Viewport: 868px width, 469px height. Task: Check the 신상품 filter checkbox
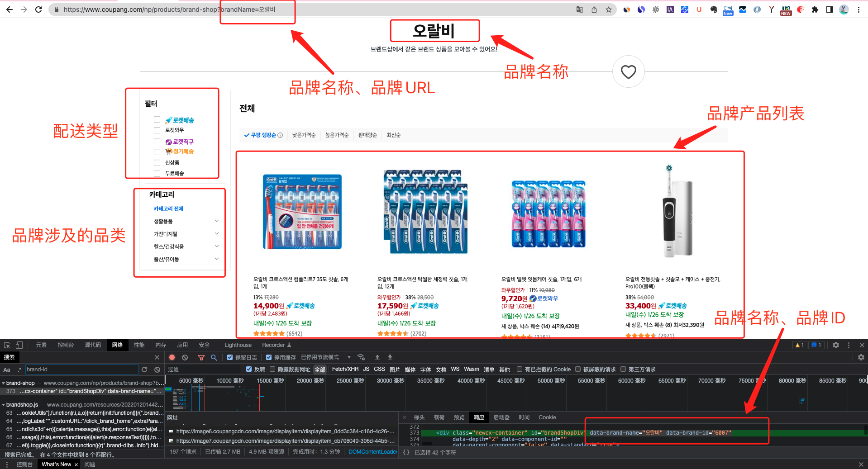coord(157,163)
